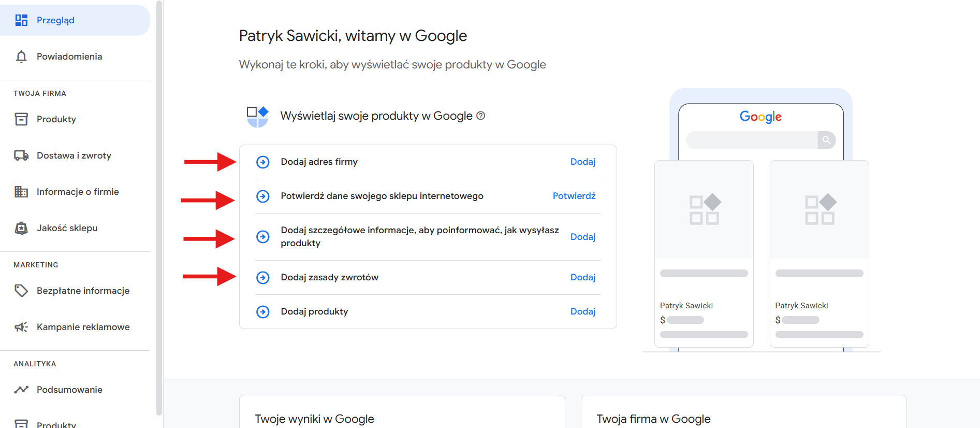The image size is (980, 428).
Task: Click the arrow circle icon for Dodaj adres firmy
Action: 263,162
